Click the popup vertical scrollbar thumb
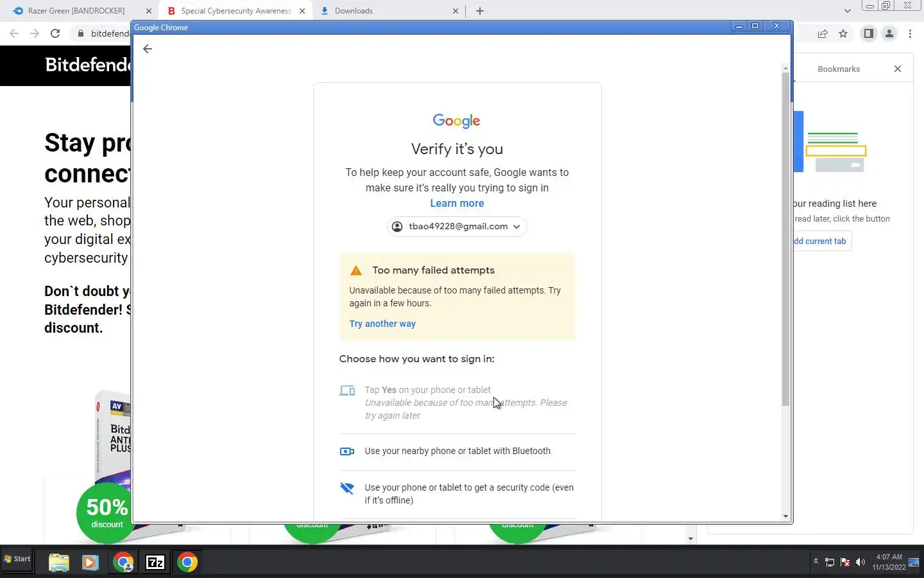Screen dimensions: 924x578 pos(785,239)
